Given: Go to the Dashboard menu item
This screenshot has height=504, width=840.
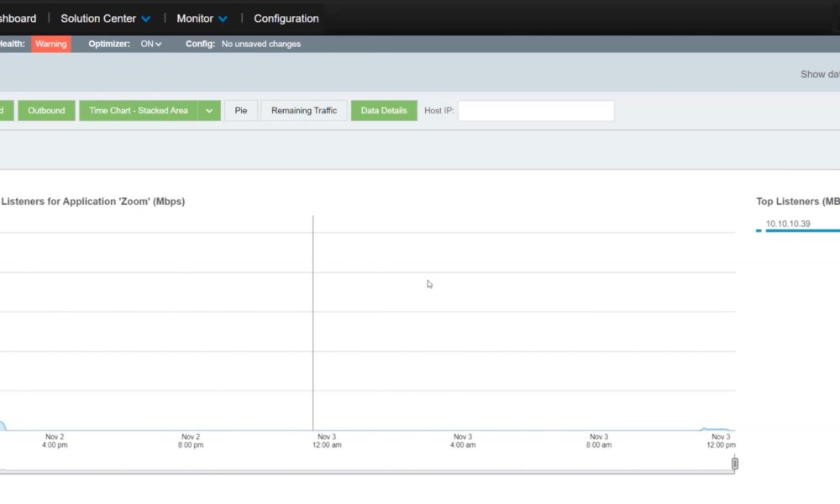Looking at the screenshot, I should coord(17,18).
